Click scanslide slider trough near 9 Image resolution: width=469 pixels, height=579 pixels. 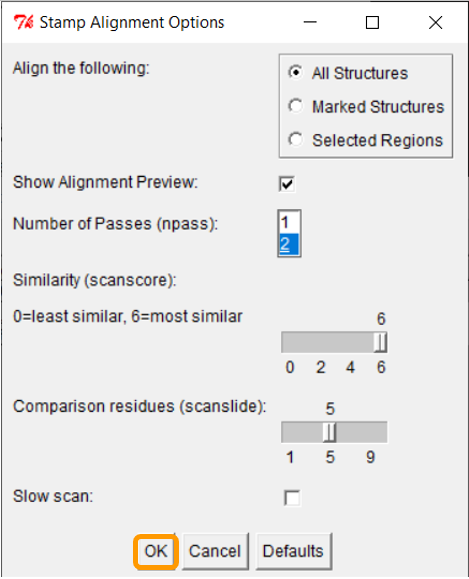[x=370, y=432]
